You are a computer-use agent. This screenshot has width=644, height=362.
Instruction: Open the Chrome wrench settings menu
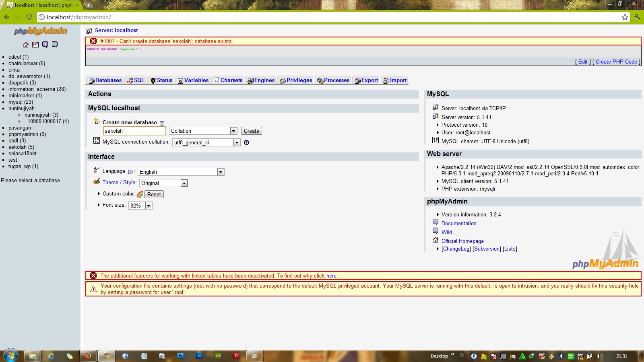(x=637, y=17)
